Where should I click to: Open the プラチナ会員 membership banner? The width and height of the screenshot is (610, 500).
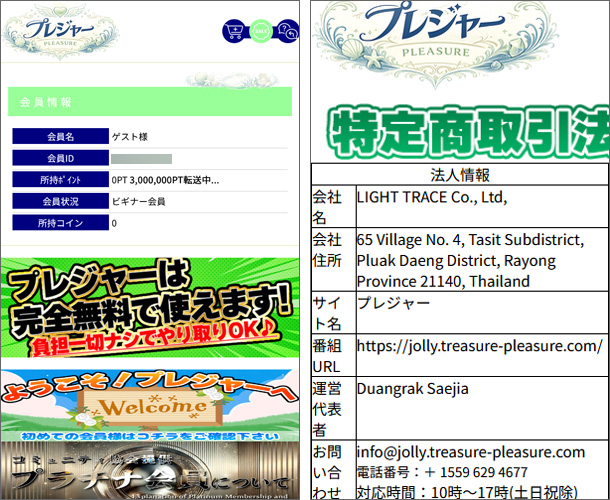(150, 474)
